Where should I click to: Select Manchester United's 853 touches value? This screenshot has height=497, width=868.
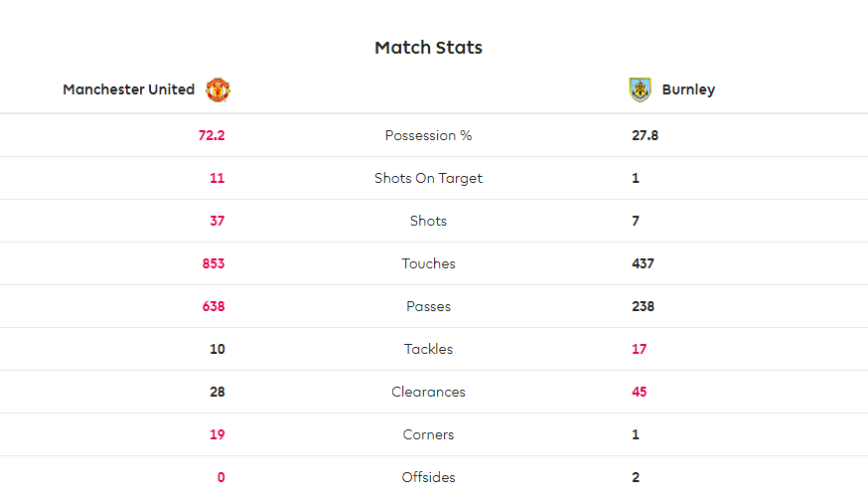coord(214,263)
